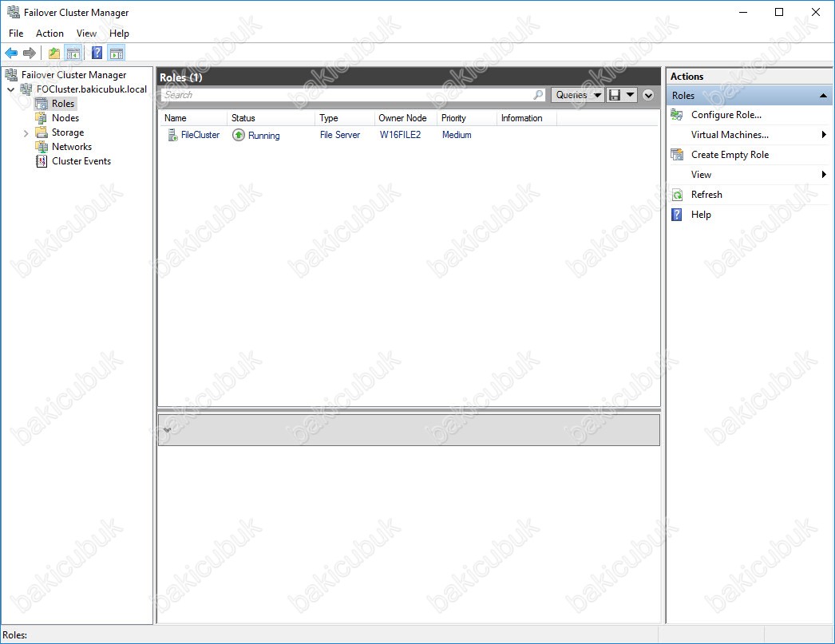Click the Networks icon in the tree
The image size is (835, 644).
[41, 147]
